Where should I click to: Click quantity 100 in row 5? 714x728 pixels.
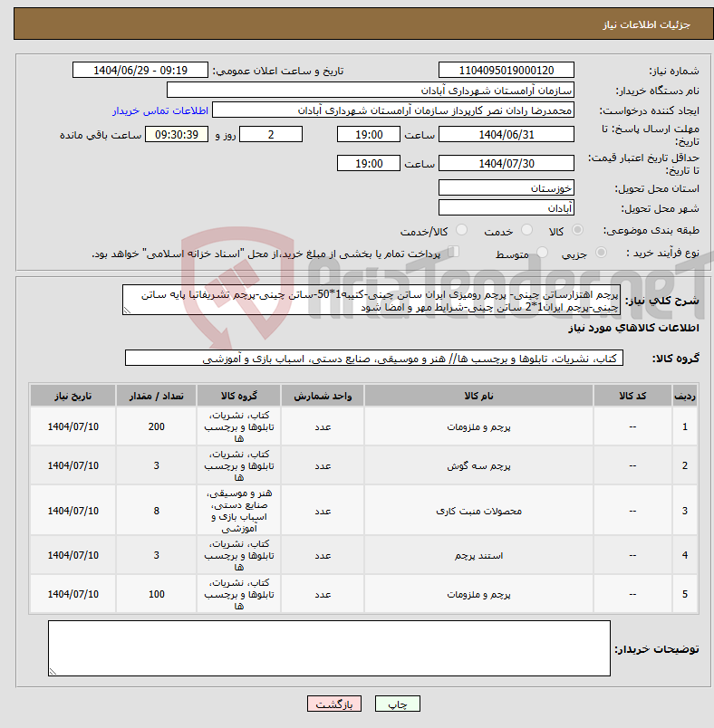coord(156,594)
